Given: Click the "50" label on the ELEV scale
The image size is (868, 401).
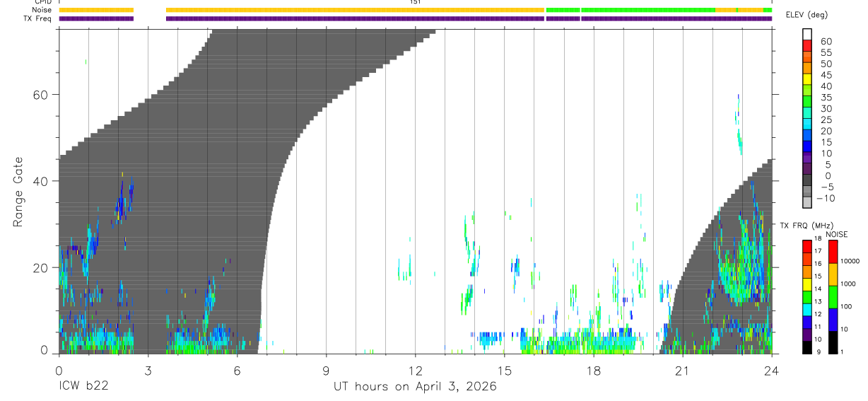Looking at the screenshot, I should click(826, 64).
